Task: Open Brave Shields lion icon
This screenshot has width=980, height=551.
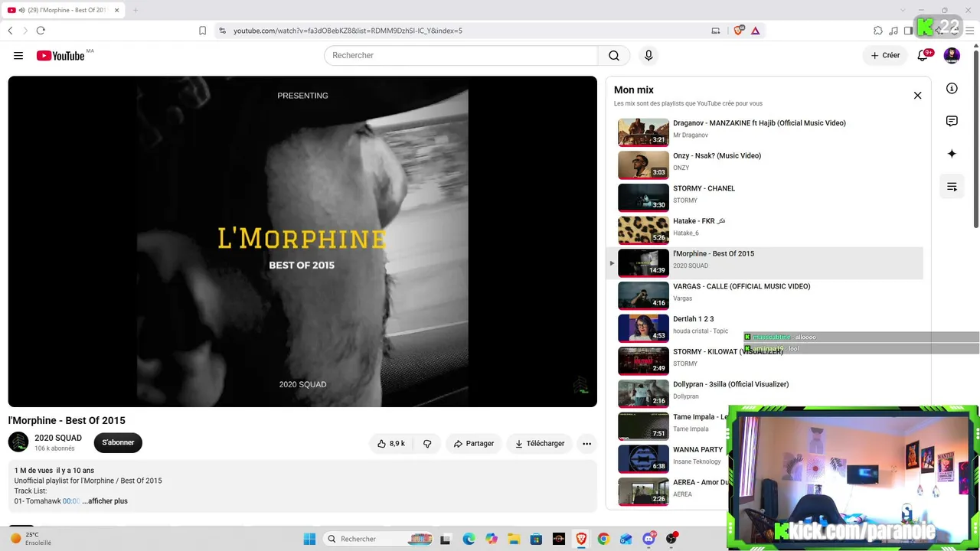Action: tap(739, 31)
